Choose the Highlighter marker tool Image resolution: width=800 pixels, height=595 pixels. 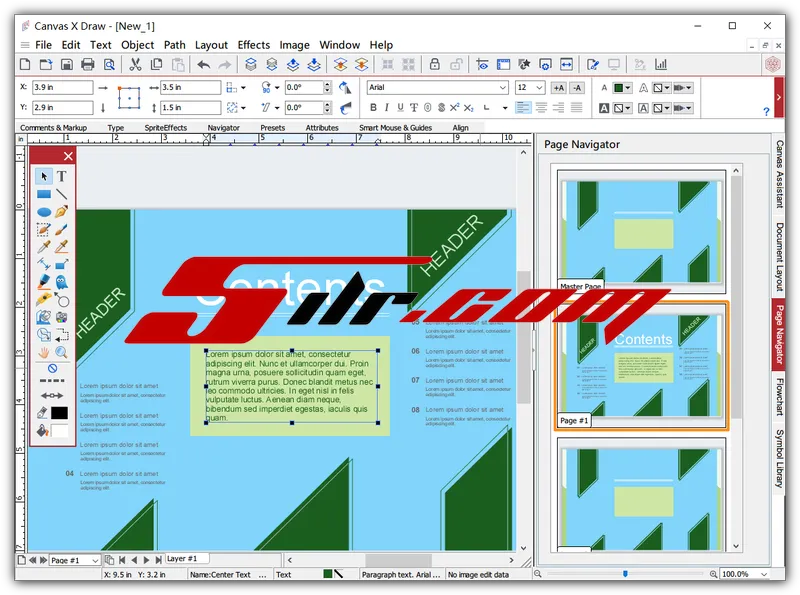[44, 282]
